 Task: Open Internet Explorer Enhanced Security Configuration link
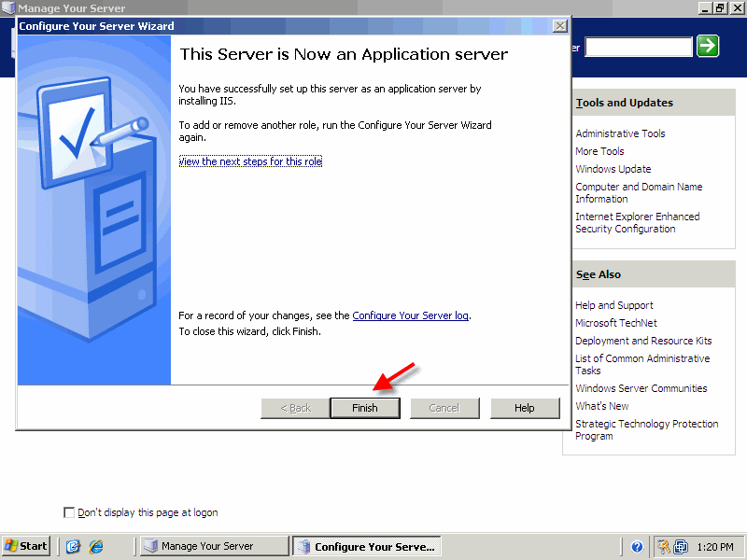(x=638, y=222)
